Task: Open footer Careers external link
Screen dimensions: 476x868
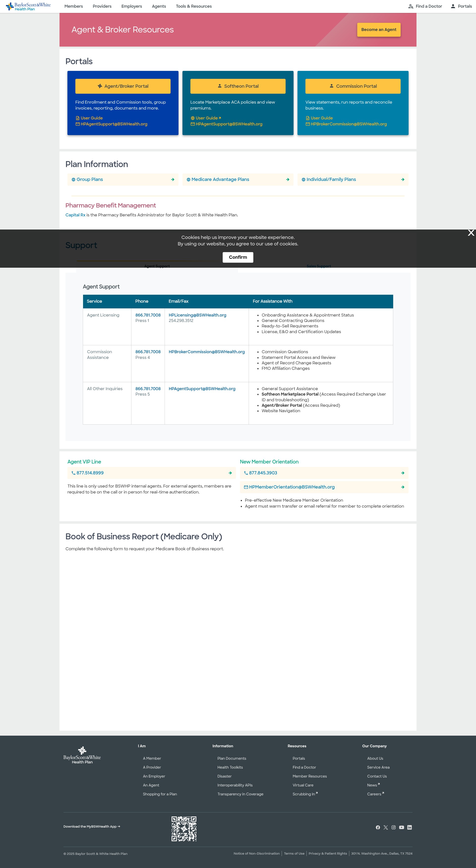Action: (375, 794)
